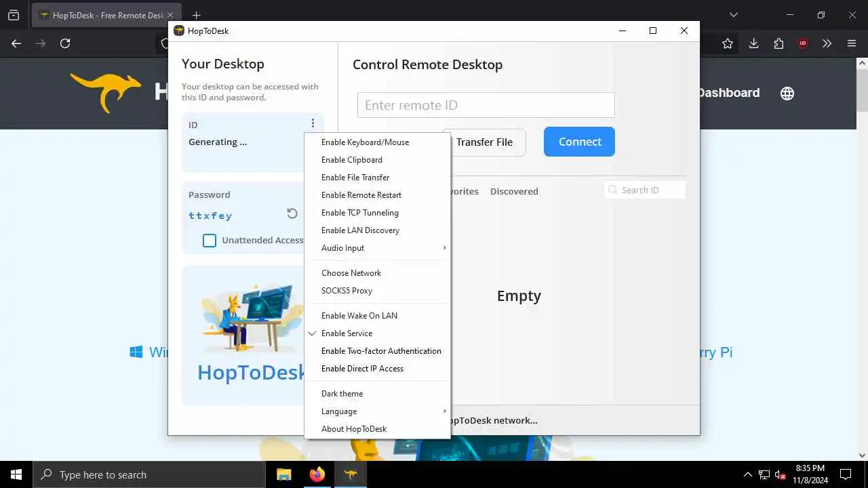The width and height of the screenshot is (868, 488).
Task: Bookmark the page with the star icon
Action: pyautogui.click(x=728, y=43)
